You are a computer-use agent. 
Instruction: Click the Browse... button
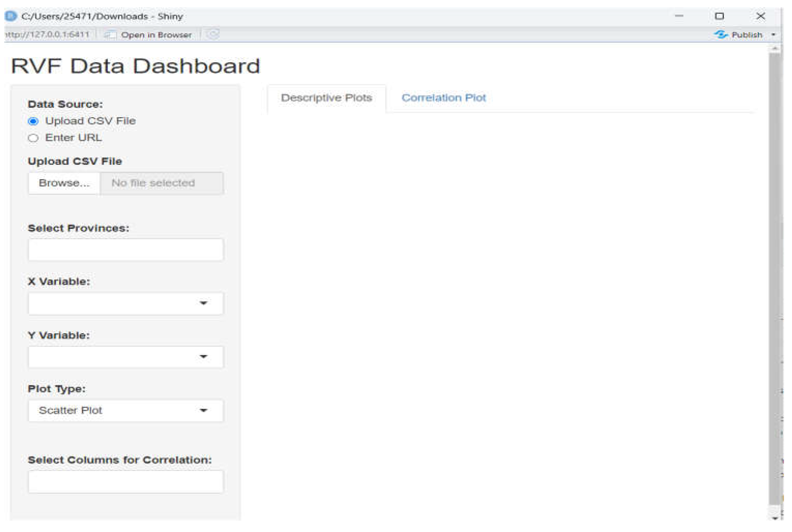tap(64, 183)
